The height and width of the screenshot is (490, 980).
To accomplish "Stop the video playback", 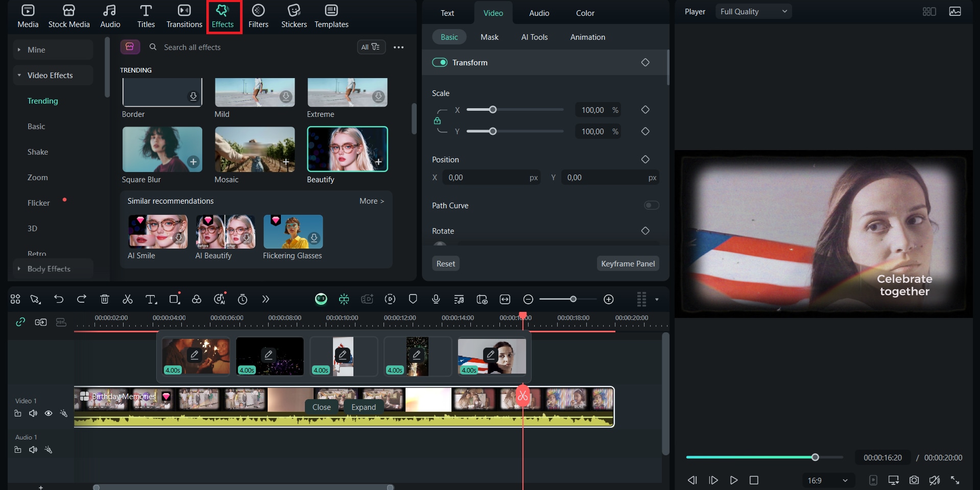I will click(754, 480).
